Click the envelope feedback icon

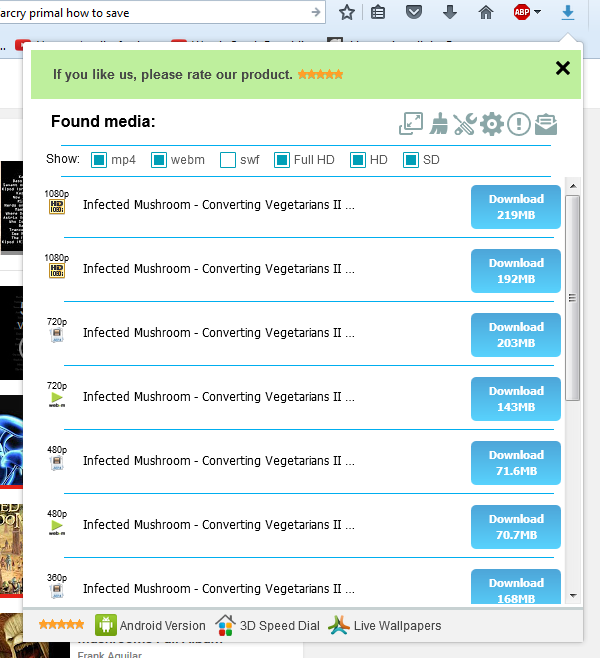tap(545, 124)
